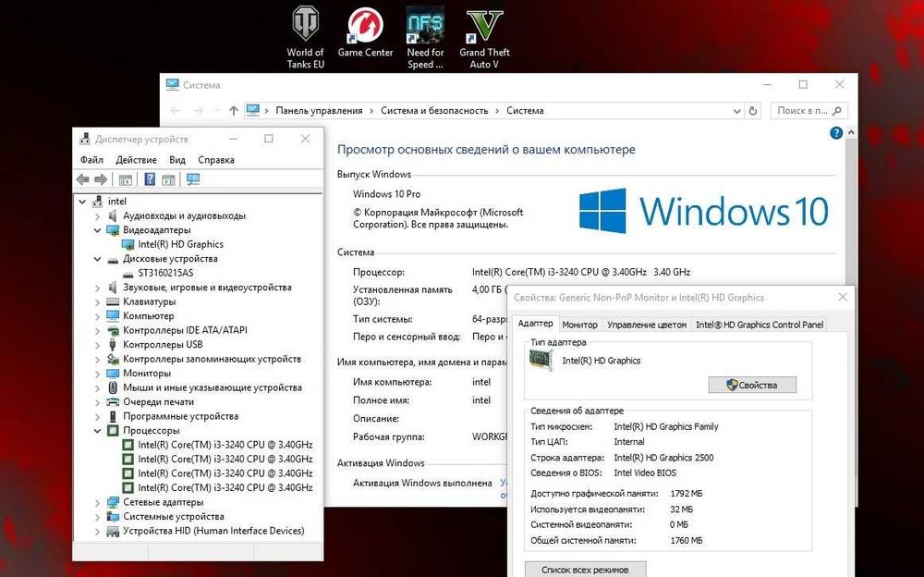The height and width of the screenshot is (577, 924).
Task: Open Game Center desktop shortcut
Action: (365, 32)
